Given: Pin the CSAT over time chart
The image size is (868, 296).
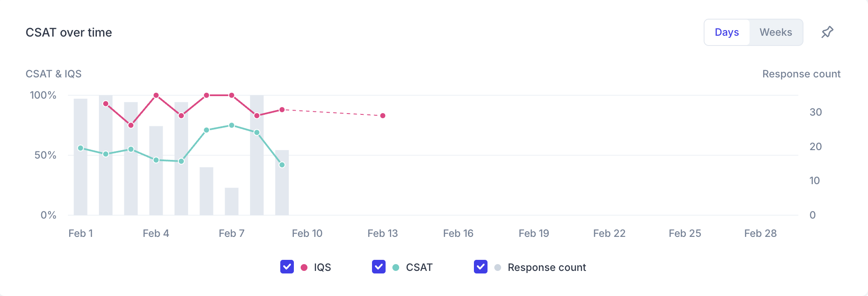Looking at the screenshot, I should 827,32.
